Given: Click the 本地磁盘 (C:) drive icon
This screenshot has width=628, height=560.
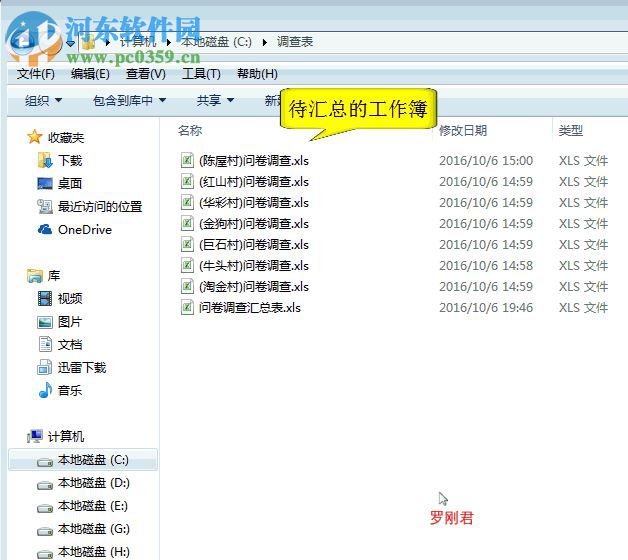Looking at the screenshot, I should (x=45, y=463).
